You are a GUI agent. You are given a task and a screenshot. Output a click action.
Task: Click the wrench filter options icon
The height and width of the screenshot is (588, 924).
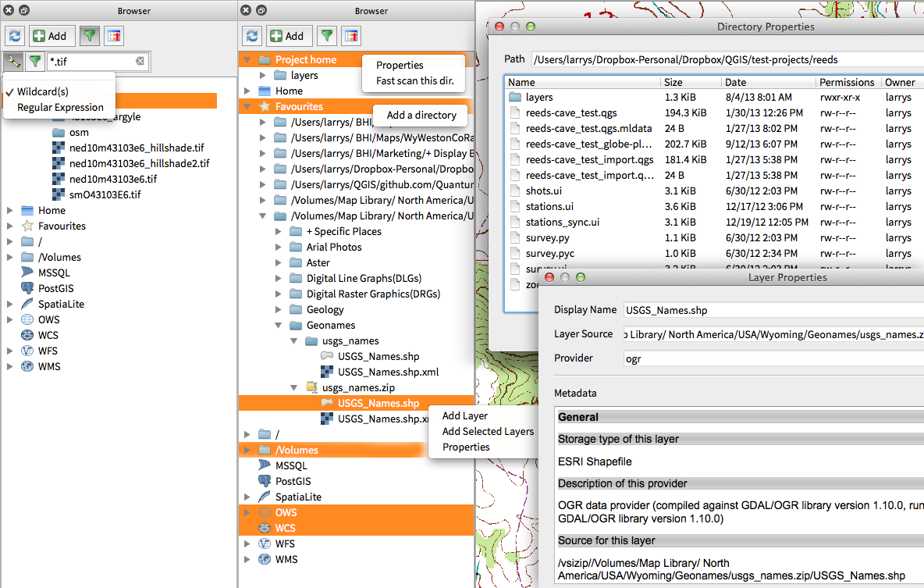pos(13,61)
